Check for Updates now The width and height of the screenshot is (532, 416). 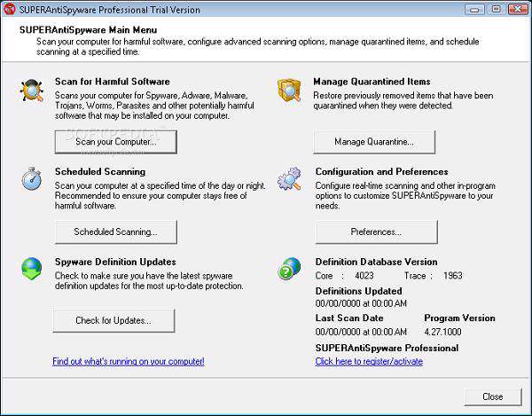coord(113,321)
